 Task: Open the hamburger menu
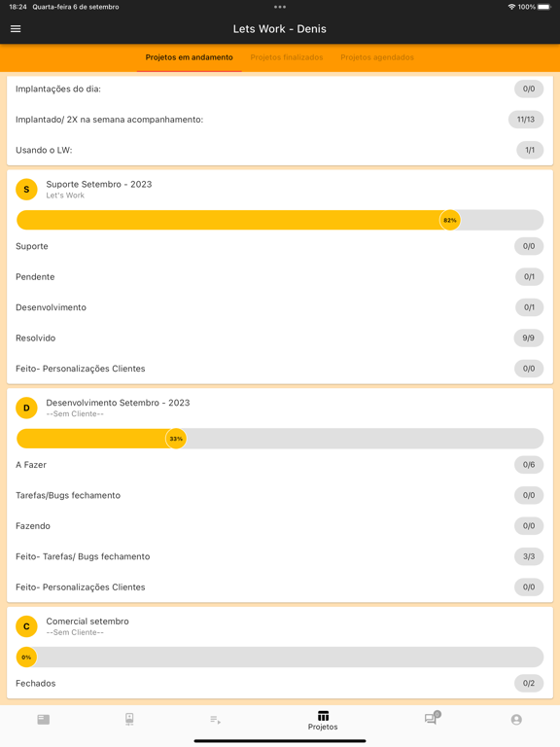coord(16,29)
